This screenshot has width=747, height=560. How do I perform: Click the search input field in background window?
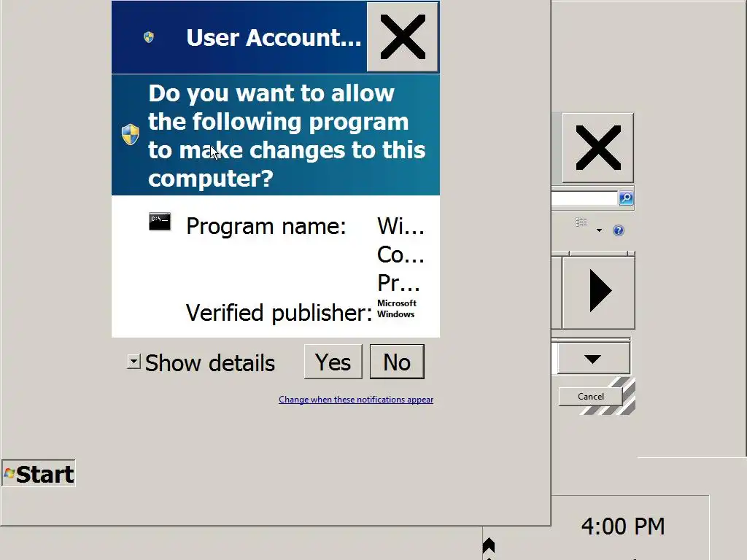[x=584, y=198]
